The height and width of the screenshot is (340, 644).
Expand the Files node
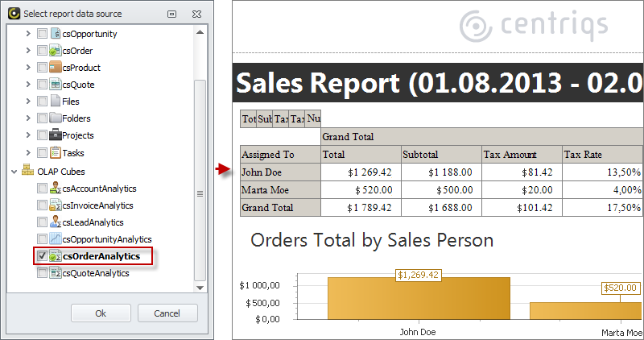(28, 101)
